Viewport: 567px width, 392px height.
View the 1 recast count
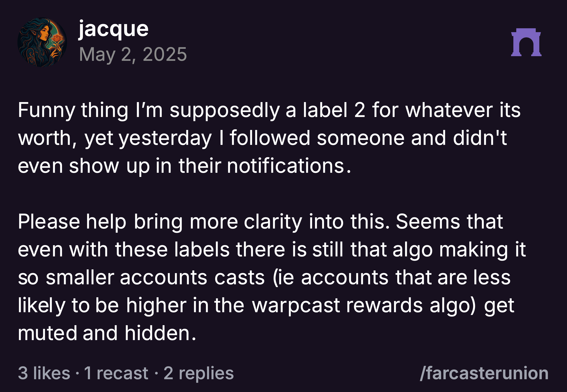click(116, 373)
